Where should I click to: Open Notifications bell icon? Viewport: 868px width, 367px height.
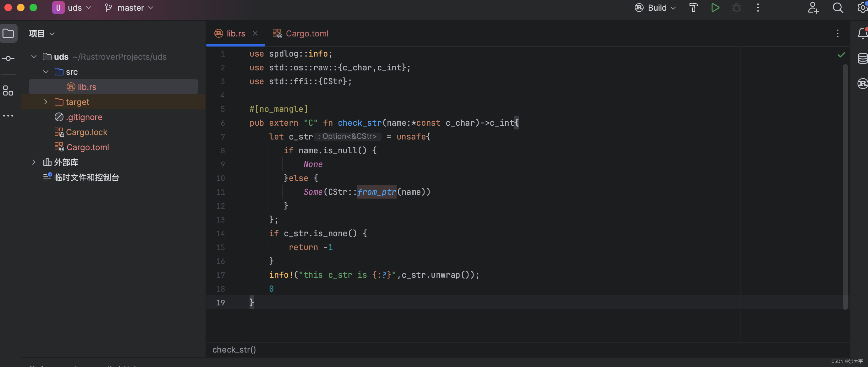tap(862, 33)
